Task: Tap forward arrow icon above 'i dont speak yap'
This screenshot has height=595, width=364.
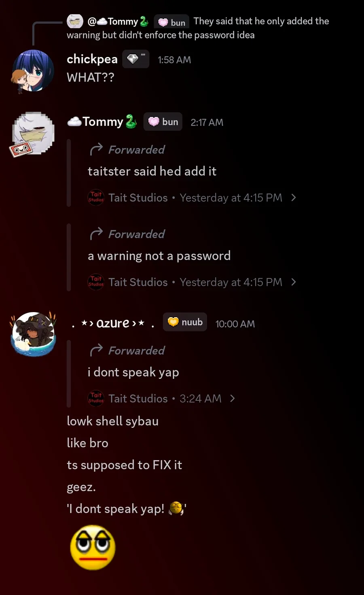Action: [96, 350]
